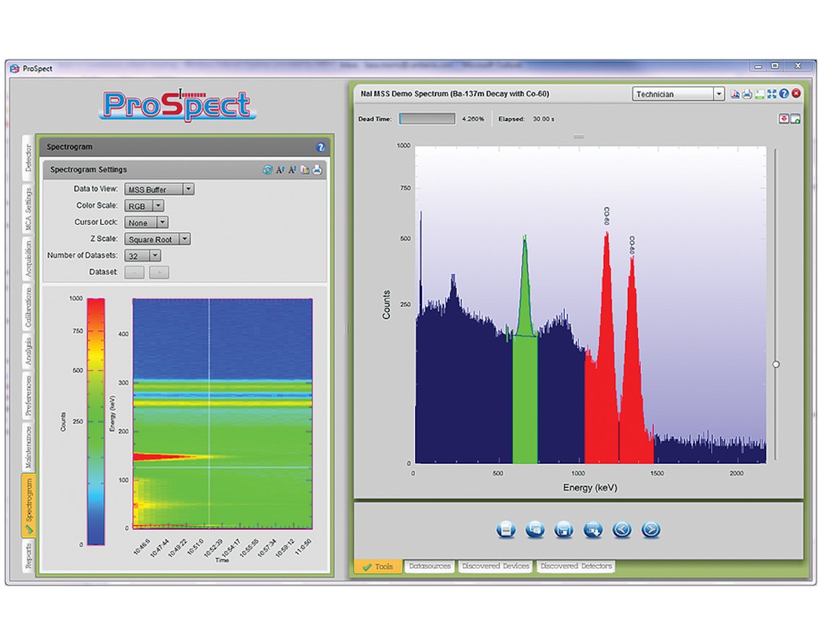Open the Technician user mode dropdown
821x644 pixels.
[678, 94]
